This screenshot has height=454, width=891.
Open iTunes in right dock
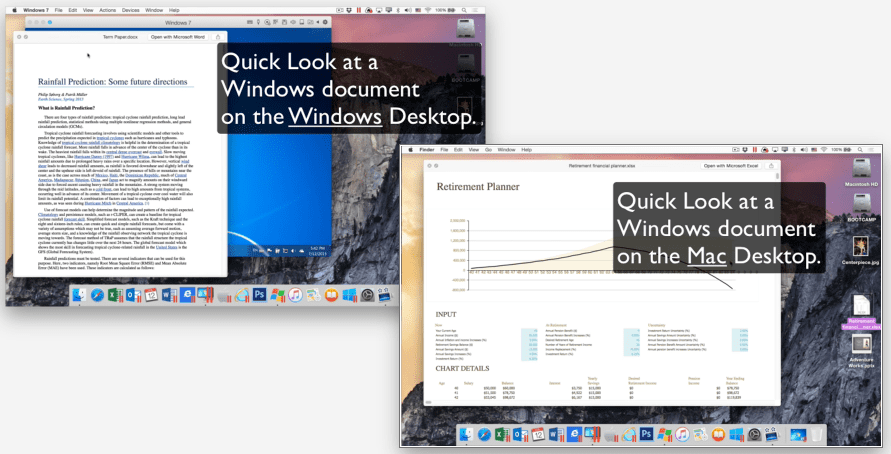click(682, 435)
